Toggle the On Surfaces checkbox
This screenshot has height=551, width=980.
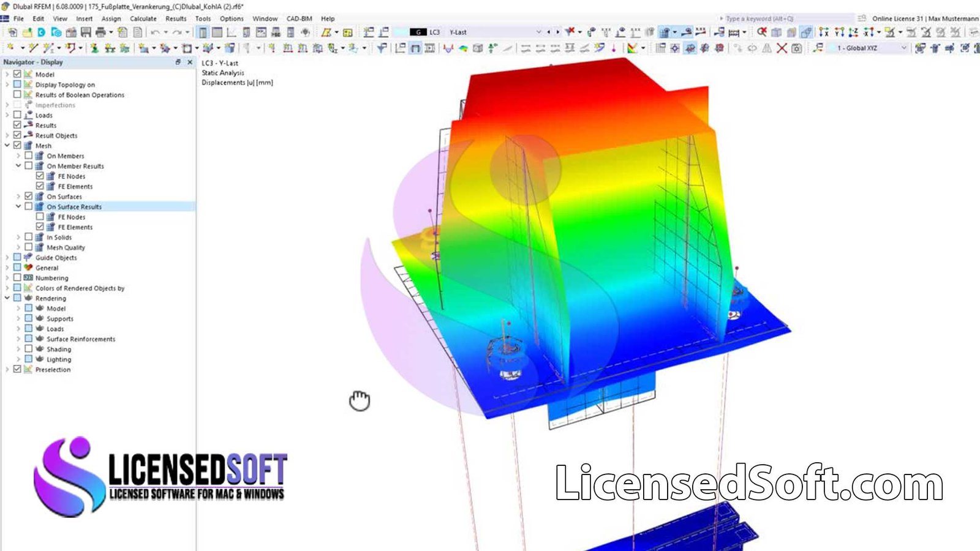click(28, 197)
